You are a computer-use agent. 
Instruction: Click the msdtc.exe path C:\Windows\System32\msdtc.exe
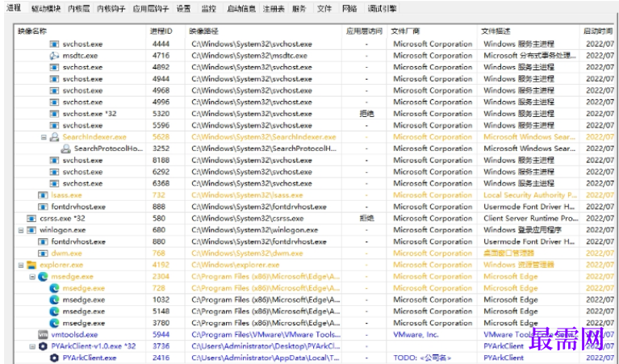(x=249, y=56)
